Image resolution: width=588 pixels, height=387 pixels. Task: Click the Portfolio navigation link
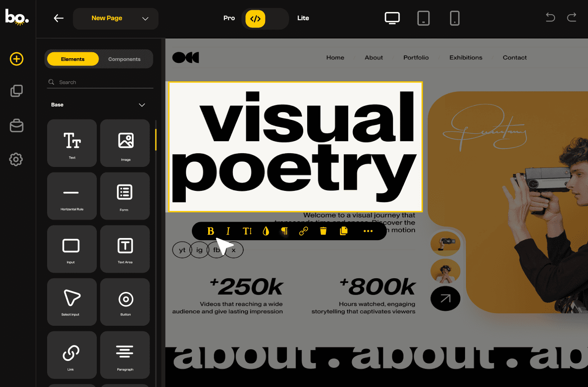pos(416,57)
